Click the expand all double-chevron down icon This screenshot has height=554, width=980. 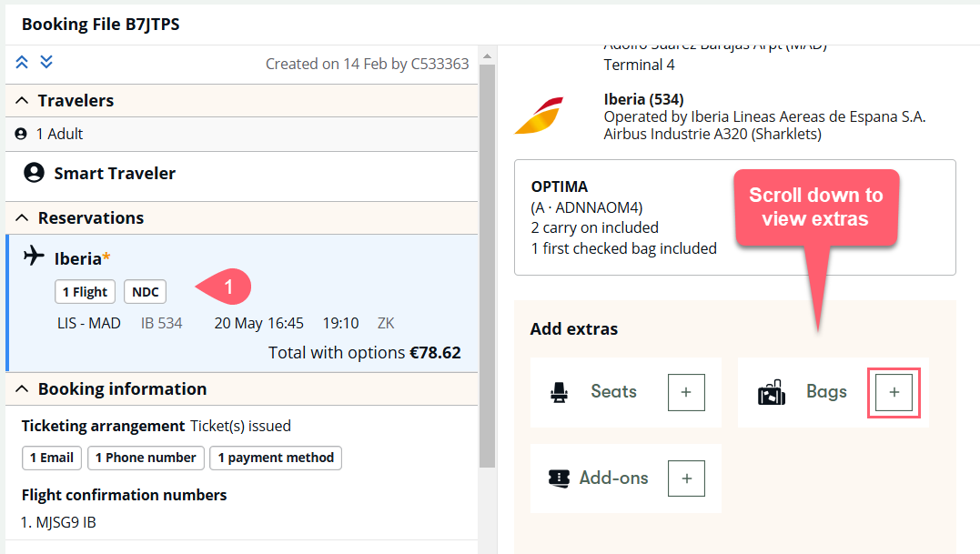(46, 62)
